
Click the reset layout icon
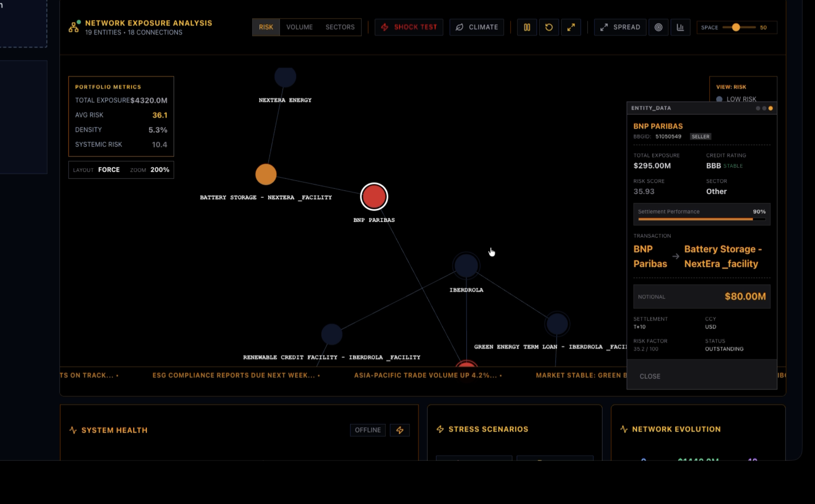pos(549,27)
